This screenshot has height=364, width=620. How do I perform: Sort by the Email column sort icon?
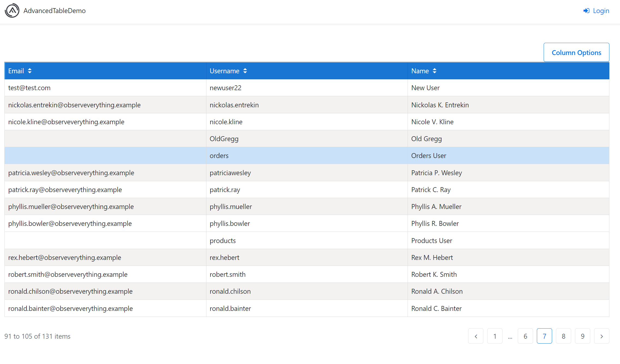[30, 71]
